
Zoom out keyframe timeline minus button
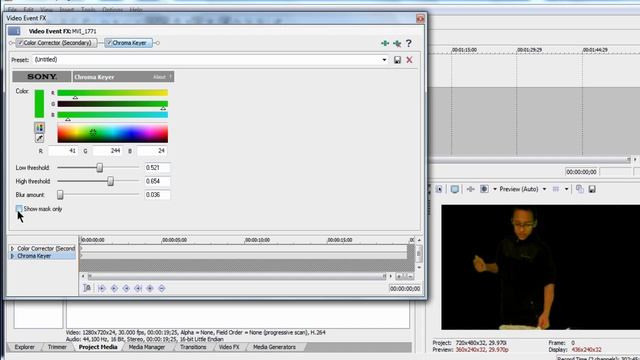pyautogui.click(x=410, y=277)
